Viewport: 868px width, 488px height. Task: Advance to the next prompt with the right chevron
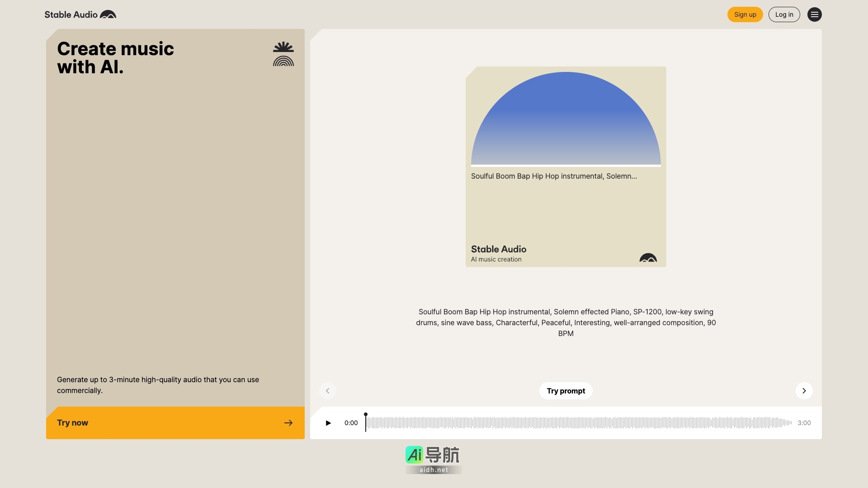coord(804,391)
